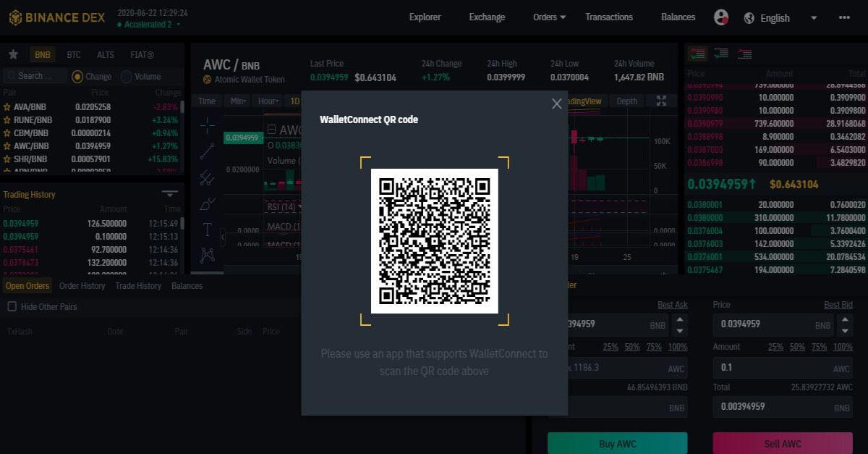This screenshot has height=454, width=868.
Task: Switch to the Order History tab
Action: [82, 286]
